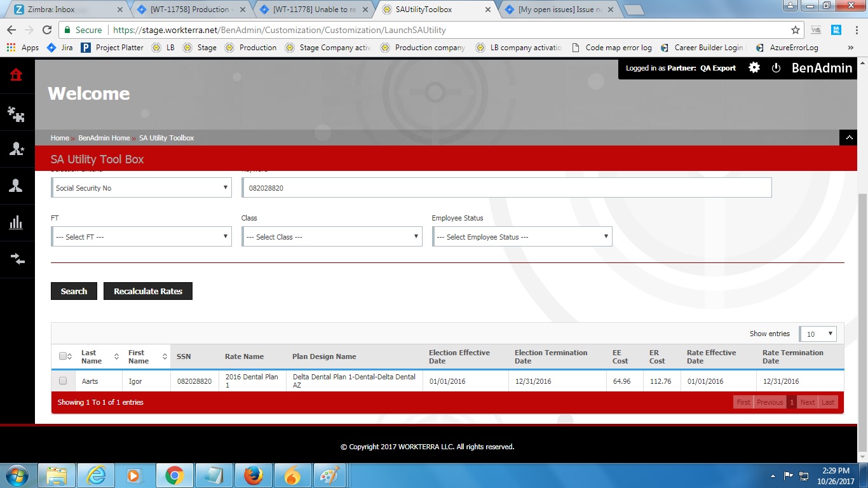Check the select-all checkbox in table header
The width and height of the screenshot is (868, 488).
63,356
